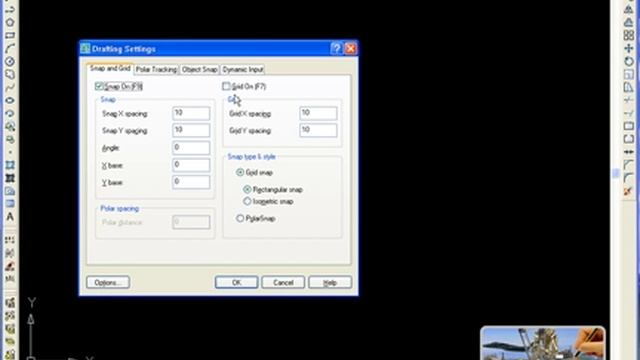Click the Help button
This screenshot has width=640, height=360.
(330, 282)
